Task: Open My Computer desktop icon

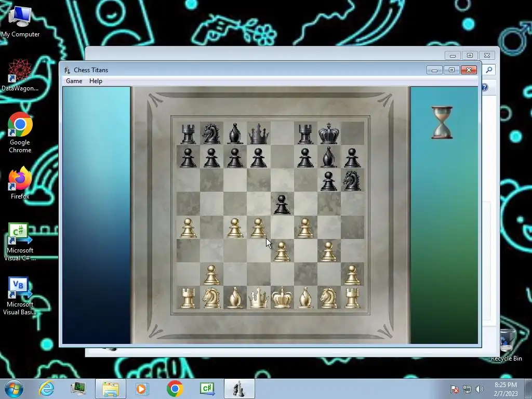Action: 20,21
